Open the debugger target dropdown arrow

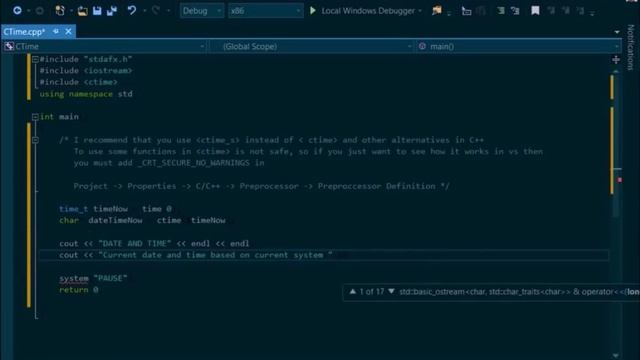(x=420, y=11)
